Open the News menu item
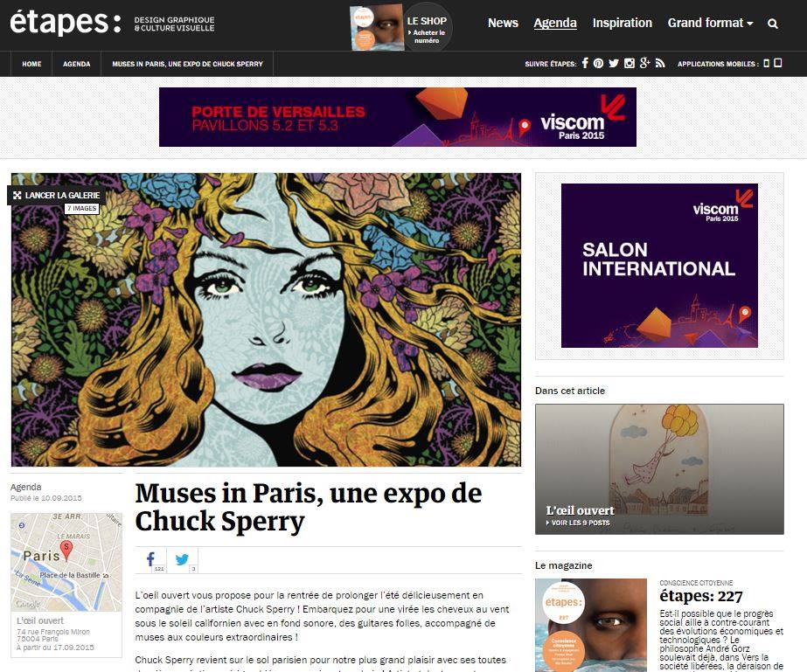 tap(503, 23)
